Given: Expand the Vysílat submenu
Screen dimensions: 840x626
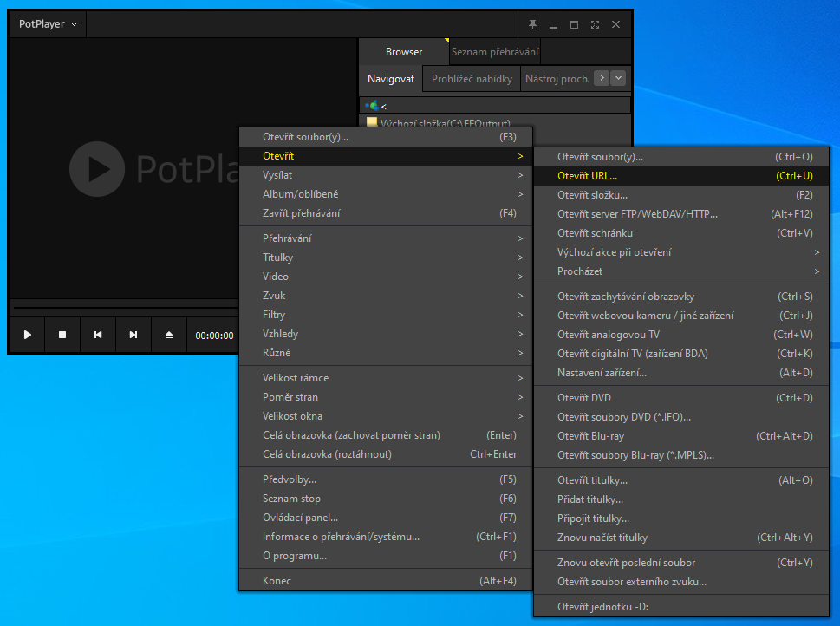Looking at the screenshot, I should tap(386, 175).
